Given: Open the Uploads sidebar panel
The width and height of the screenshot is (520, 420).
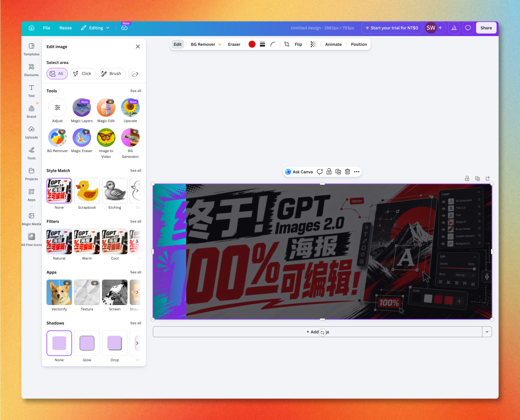Looking at the screenshot, I should [x=31, y=132].
